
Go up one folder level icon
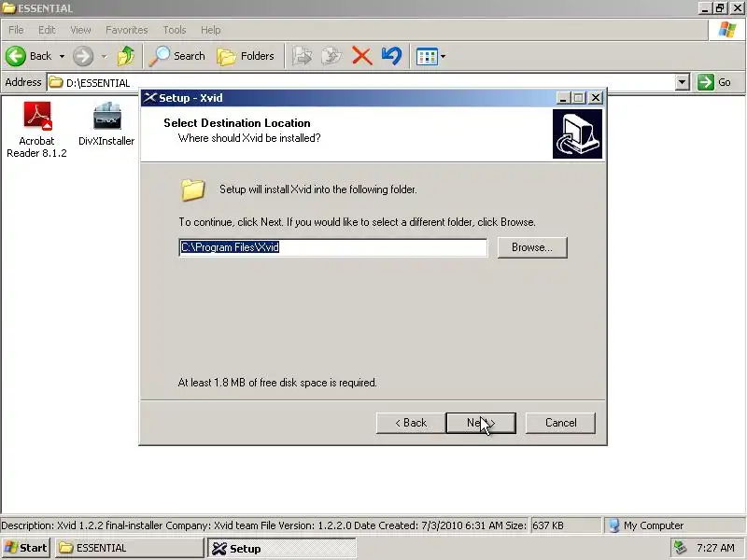[126, 56]
